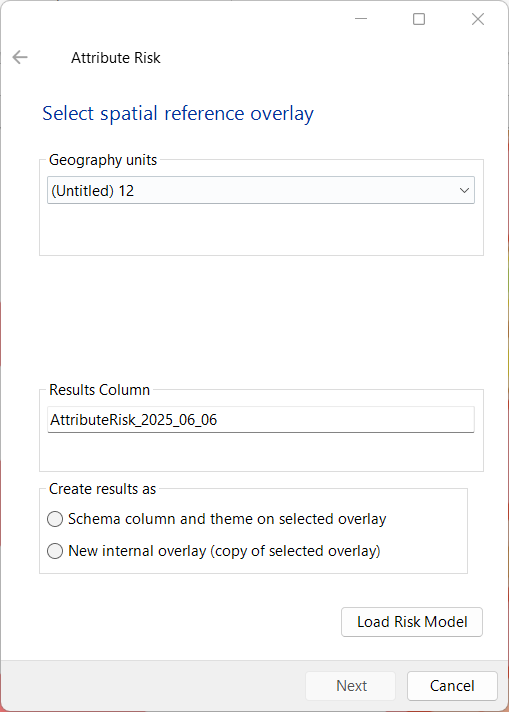Proceed with the Next button
The image size is (509, 712).
351,686
